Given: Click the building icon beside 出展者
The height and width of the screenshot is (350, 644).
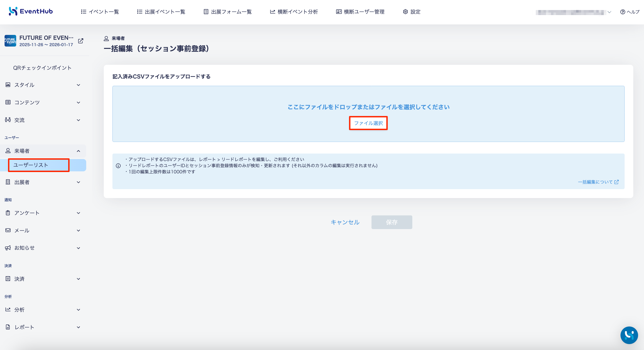Looking at the screenshot, I should point(8,182).
